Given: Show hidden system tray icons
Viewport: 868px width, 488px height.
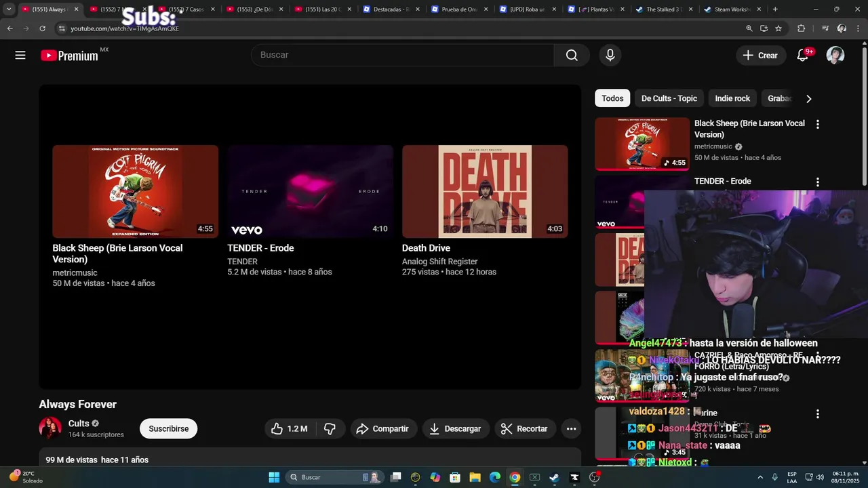Looking at the screenshot, I should tap(759, 477).
